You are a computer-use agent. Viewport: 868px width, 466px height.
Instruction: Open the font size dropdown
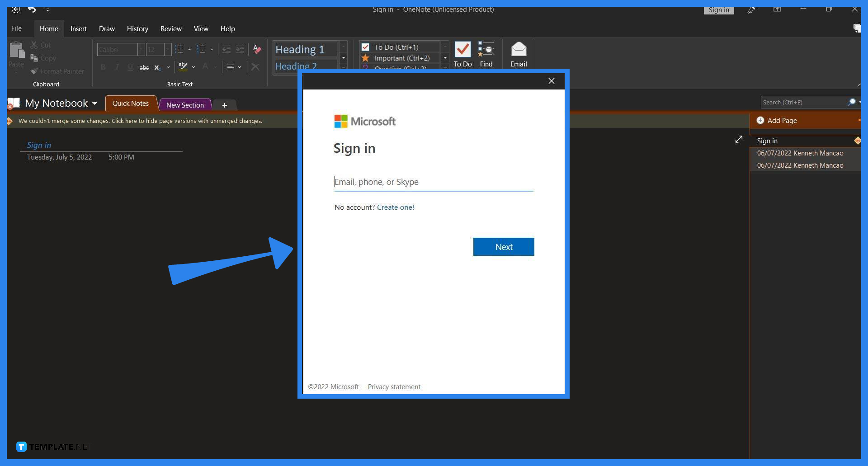[167, 49]
